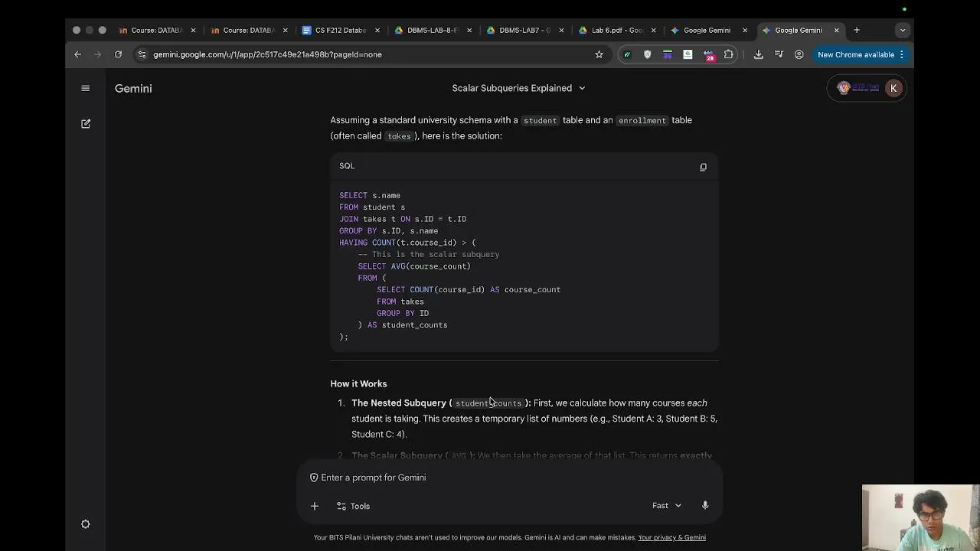Click the 'SELECT AVG(course_count)' code line
Image resolution: width=980 pixels, height=551 pixels.
pyautogui.click(x=414, y=266)
